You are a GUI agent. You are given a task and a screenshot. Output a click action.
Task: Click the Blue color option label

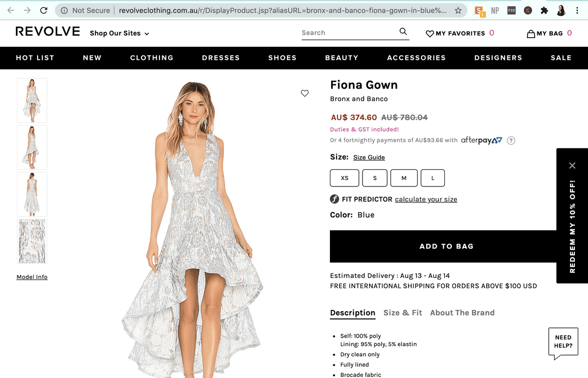tap(366, 215)
